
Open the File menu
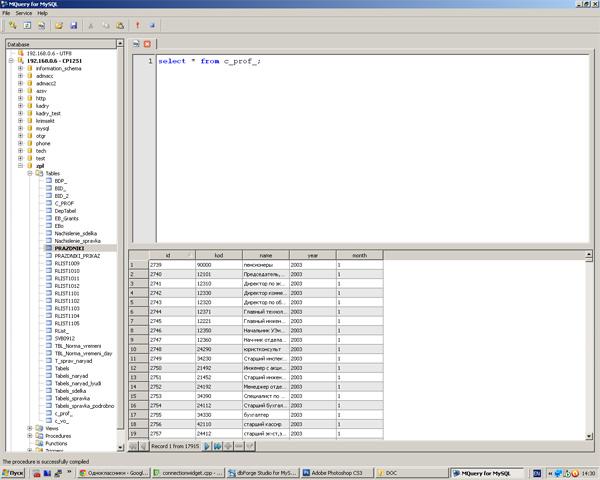7,13
